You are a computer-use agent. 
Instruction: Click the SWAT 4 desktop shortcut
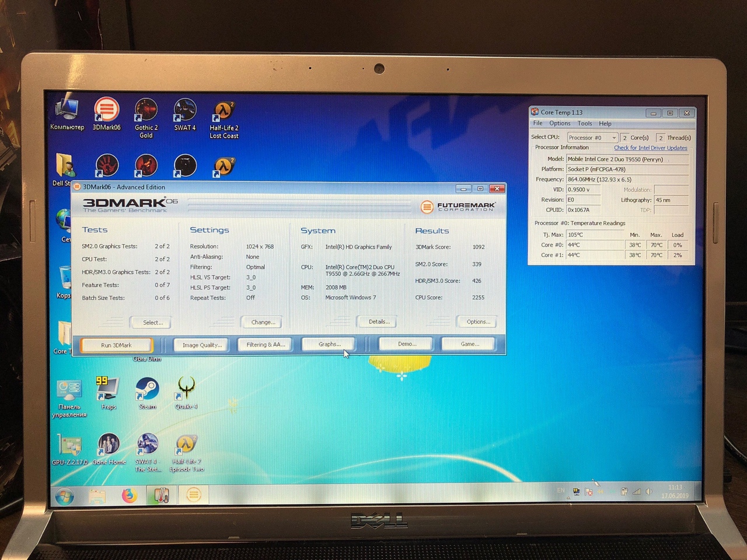pyautogui.click(x=185, y=114)
